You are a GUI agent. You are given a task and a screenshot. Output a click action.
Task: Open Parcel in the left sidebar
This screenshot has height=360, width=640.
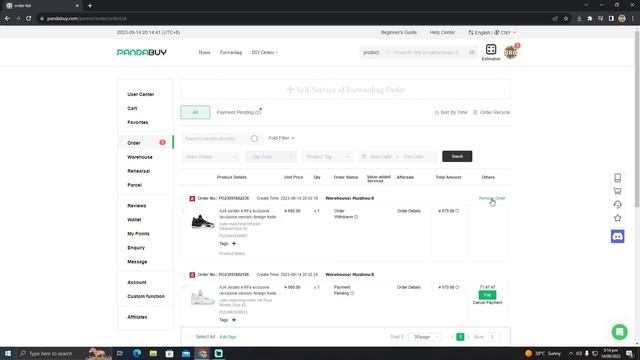click(x=134, y=185)
